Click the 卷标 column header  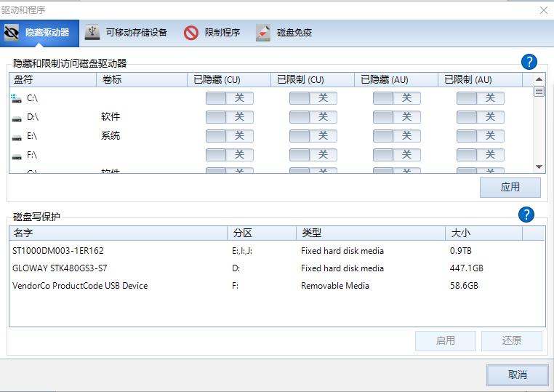[x=142, y=80]
